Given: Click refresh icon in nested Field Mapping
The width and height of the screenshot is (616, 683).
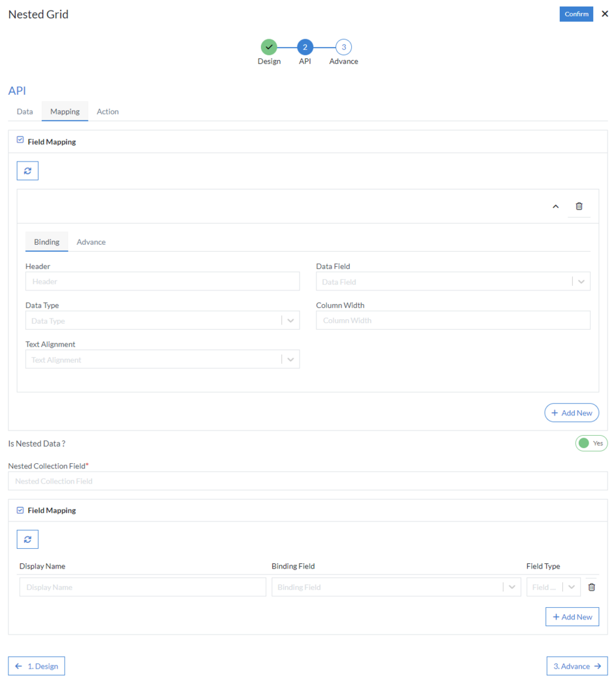Looking at the screenshot, I should [x=27, y=539].
